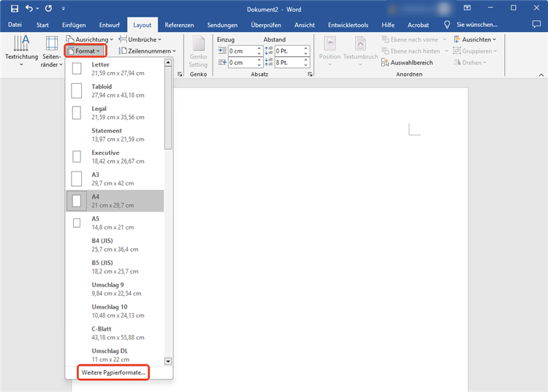Click the spacing before field showing 0 Pt.
The height and width of the screenshot is (392, 548).
[289, 51]
